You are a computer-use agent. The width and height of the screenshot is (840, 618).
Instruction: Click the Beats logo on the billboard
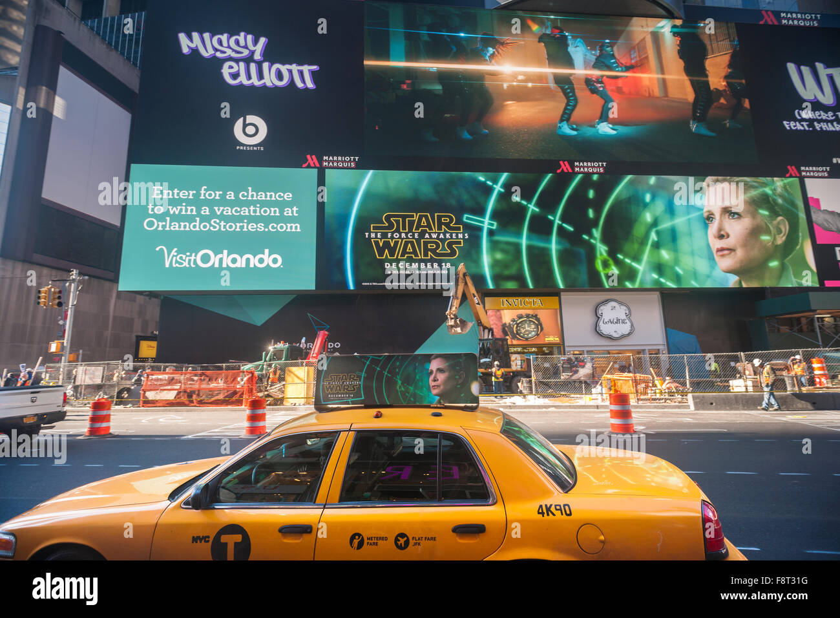[x=250, y=130]
